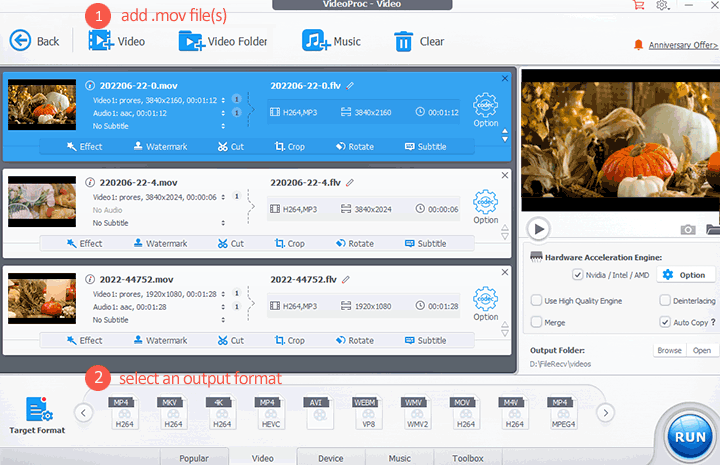Cut the 2022-44752.mov video

click(231, 341)
